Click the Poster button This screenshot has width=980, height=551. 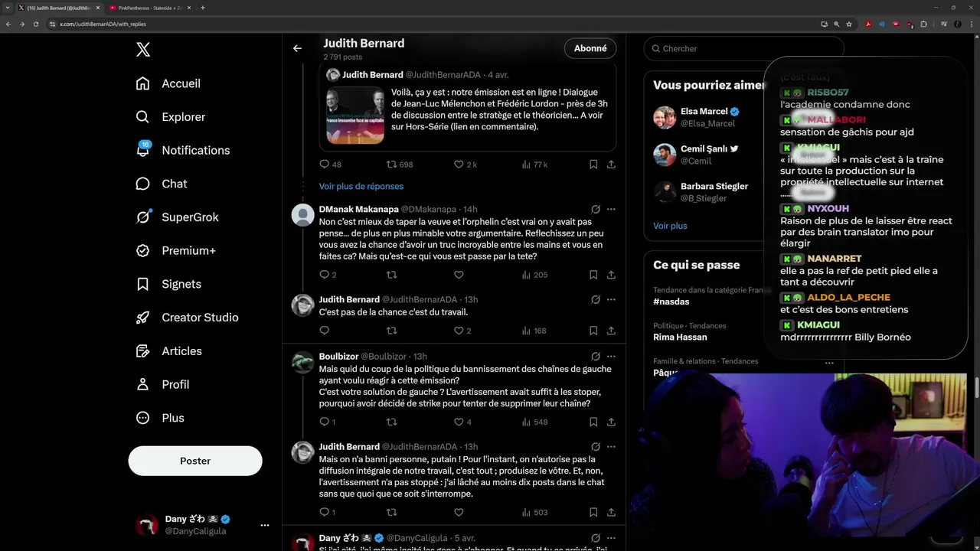(x=195, y=461)
